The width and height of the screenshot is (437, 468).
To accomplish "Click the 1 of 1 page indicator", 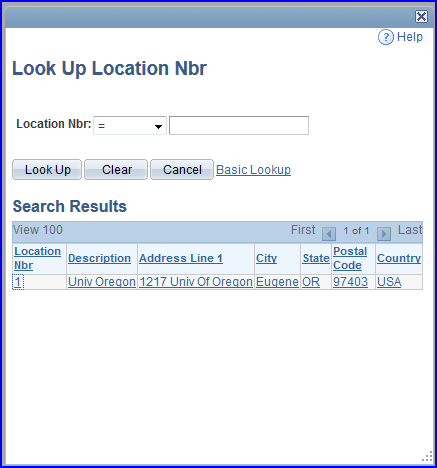I will 356,231.
